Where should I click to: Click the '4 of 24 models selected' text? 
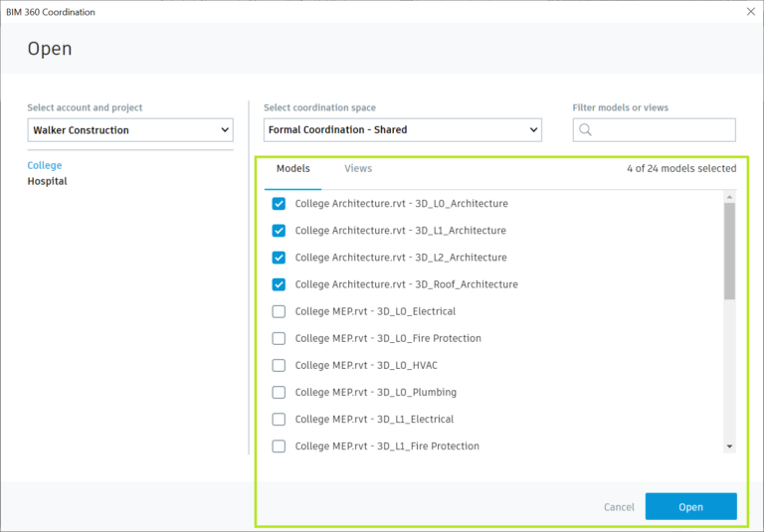point(681,169)
